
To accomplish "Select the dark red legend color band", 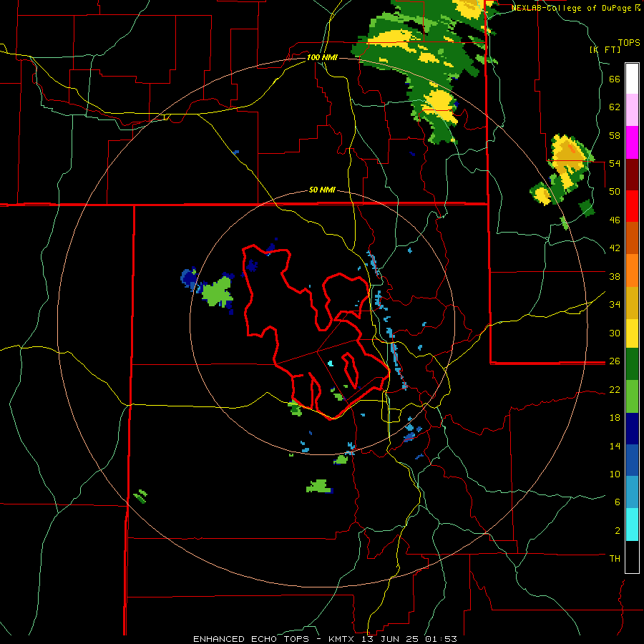I will 632,175.
